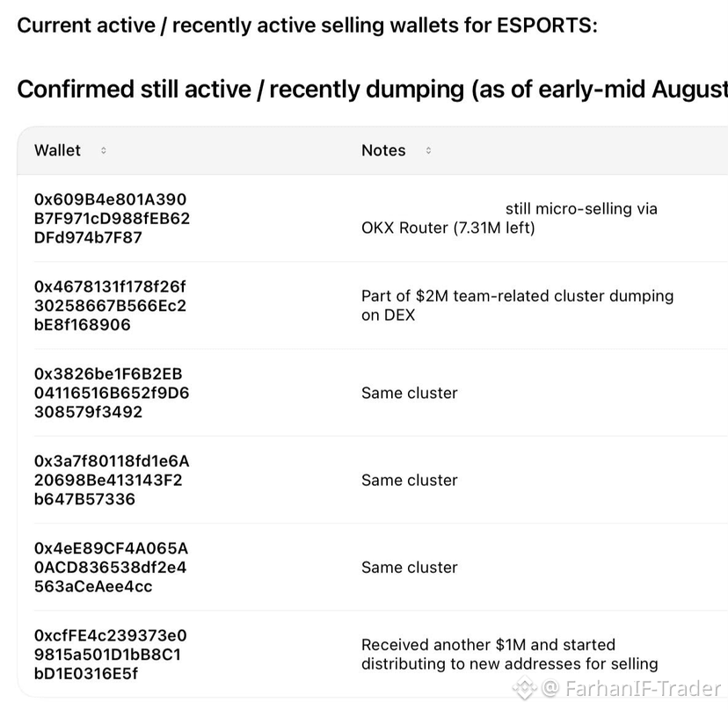
Task: Click the OKX Router micro-selling note
Action: (509, 219)
